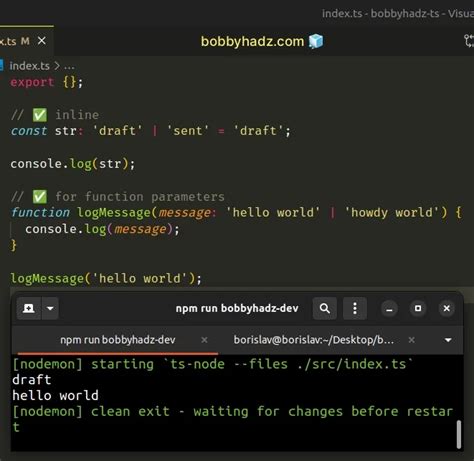
Task: Click the nodemon clean exit line
Action: pyautogui.click(x=232, y=419)
